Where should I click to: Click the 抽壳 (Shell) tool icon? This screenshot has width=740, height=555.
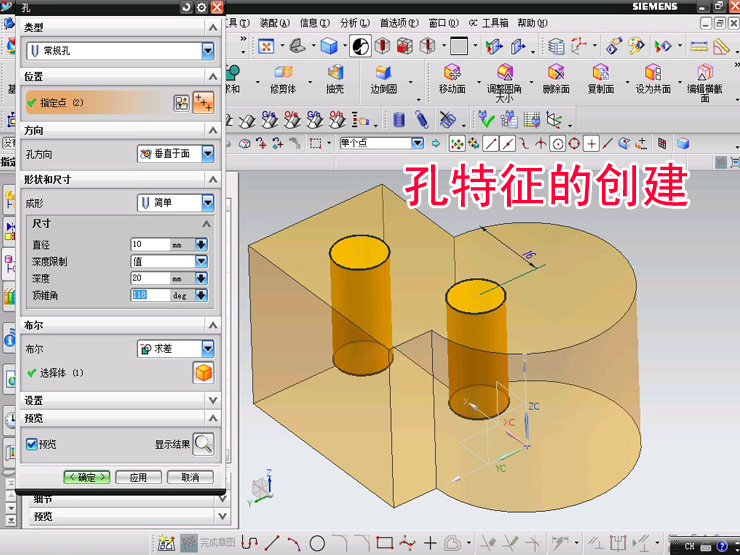coord(334,75)
